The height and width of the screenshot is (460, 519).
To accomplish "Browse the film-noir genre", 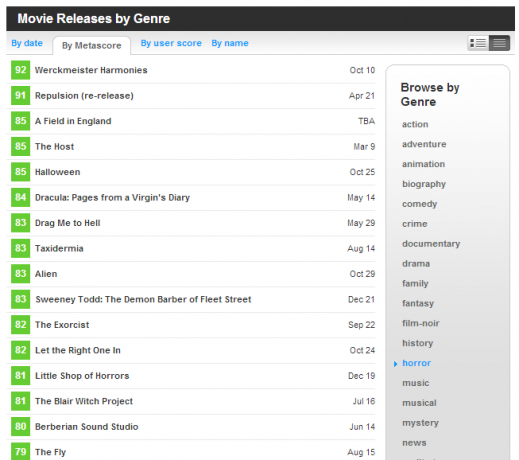I will point(421,323).
